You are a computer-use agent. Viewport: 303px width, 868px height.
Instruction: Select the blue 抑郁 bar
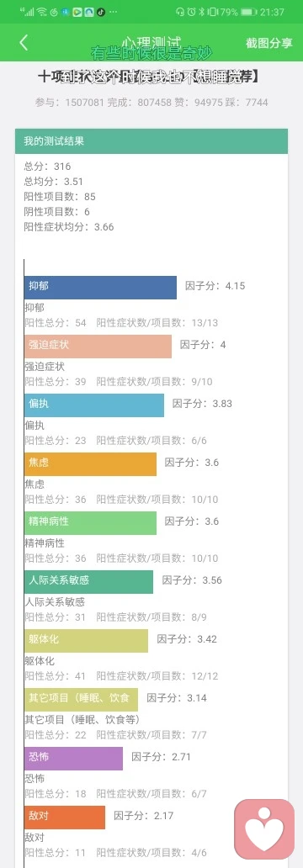tap(100, 288)
